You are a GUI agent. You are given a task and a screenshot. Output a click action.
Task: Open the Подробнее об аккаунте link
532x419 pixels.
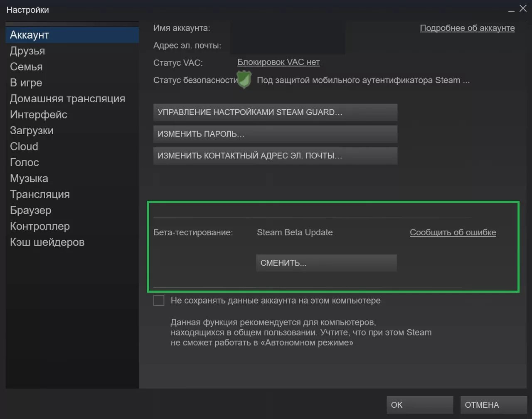(x=467, y=28)
